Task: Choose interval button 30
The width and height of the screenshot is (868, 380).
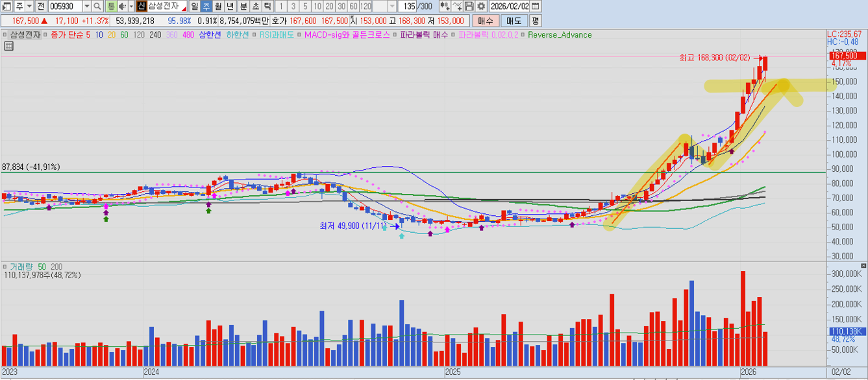Action: [341, 6]
